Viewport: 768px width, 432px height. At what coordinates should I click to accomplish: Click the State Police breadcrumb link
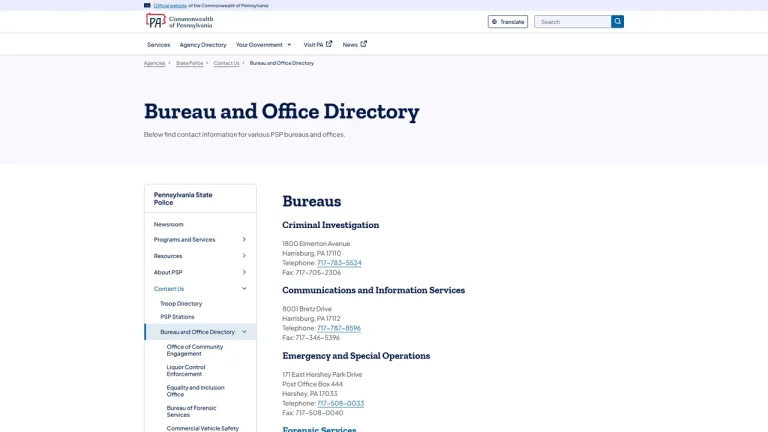point(189,63)
